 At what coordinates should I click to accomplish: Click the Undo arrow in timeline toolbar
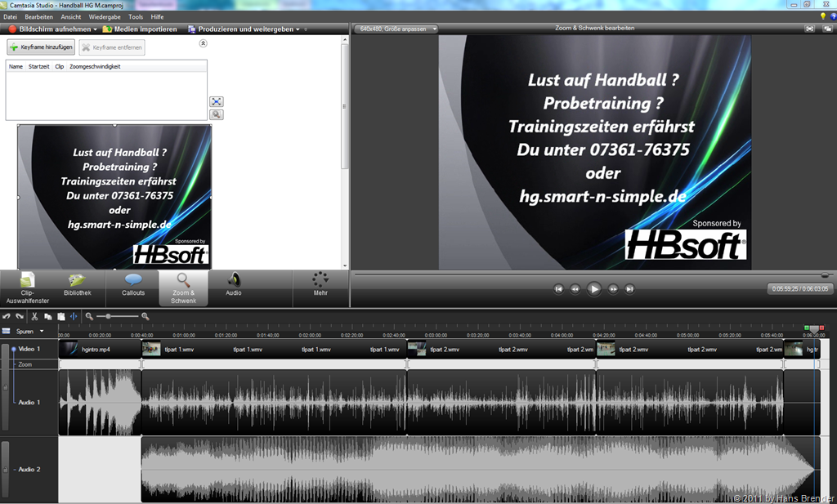pos(7,316)
